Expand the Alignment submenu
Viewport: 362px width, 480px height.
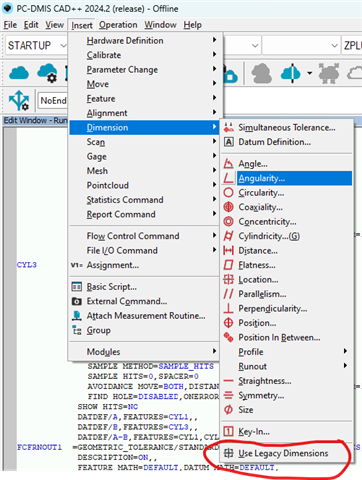(x=145, y=113)
